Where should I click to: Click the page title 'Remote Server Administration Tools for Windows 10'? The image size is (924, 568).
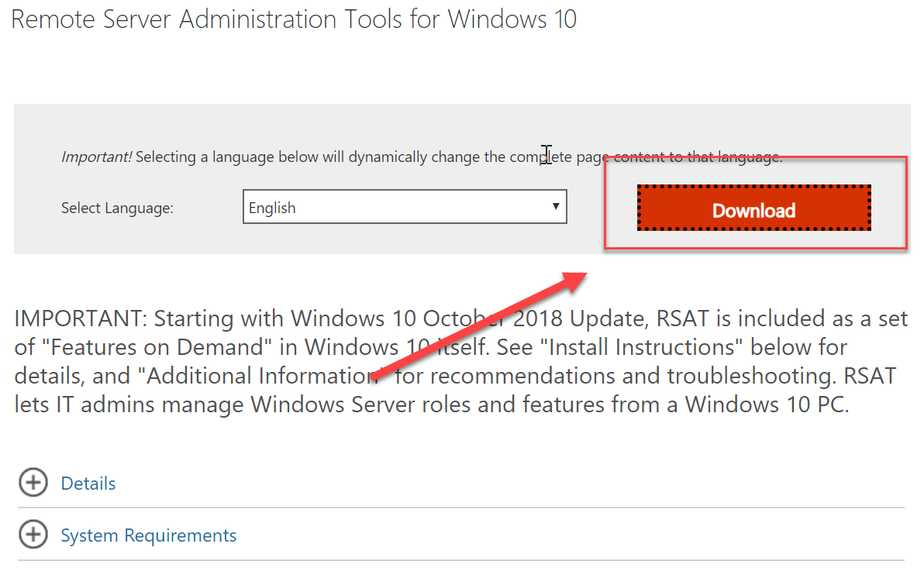(x=294, y=19)
